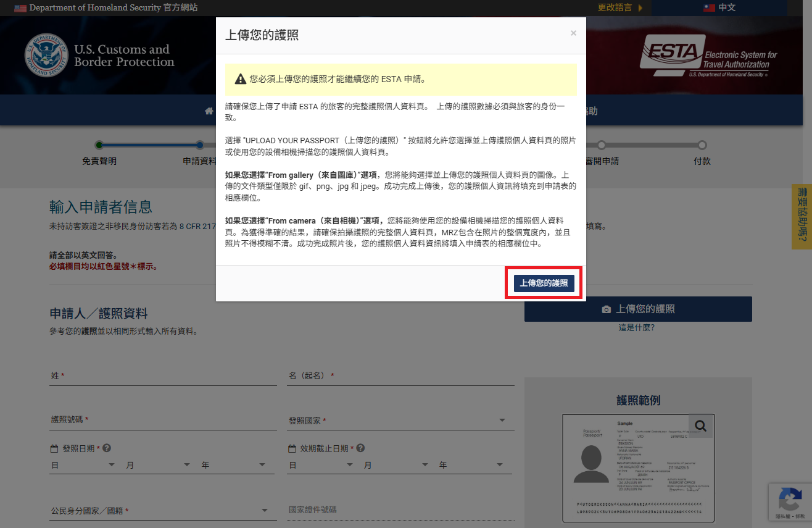This screenshot has height=528, width=812.
Task: Click the U.S. flag icon in the top bar
Action: tap(20, 8)
